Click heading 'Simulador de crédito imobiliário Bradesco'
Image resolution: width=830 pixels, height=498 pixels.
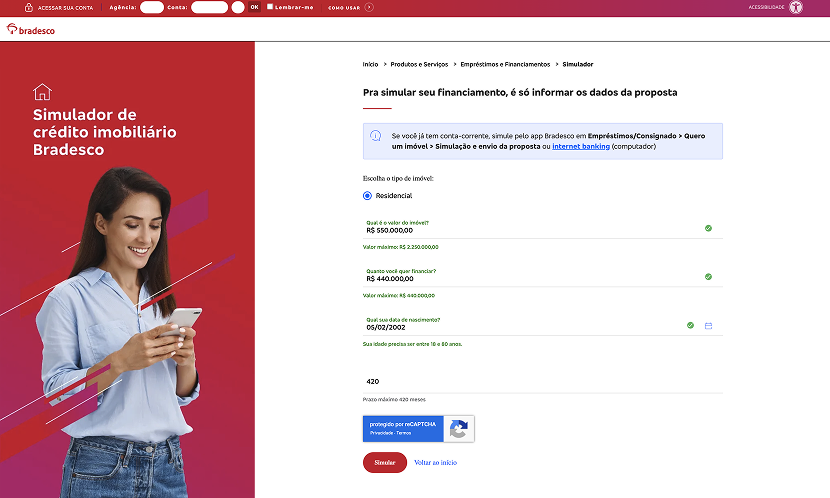point(105,132)
